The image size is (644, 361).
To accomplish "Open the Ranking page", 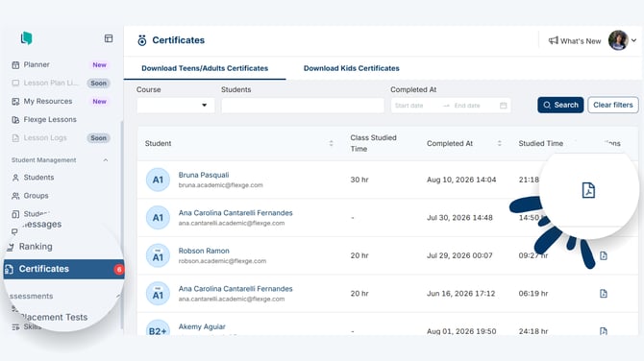I will coord(36,247).
